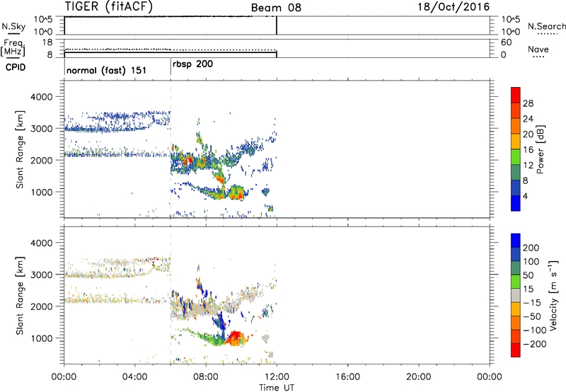The image size is (566, 392).
Task: Pick the red bottom Velocity colorbar segment
Action: click(x=516, y=350)
